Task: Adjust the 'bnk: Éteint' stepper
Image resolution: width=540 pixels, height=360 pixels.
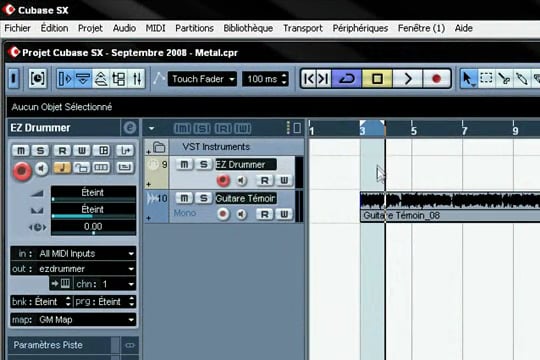Action: [68, 302]
